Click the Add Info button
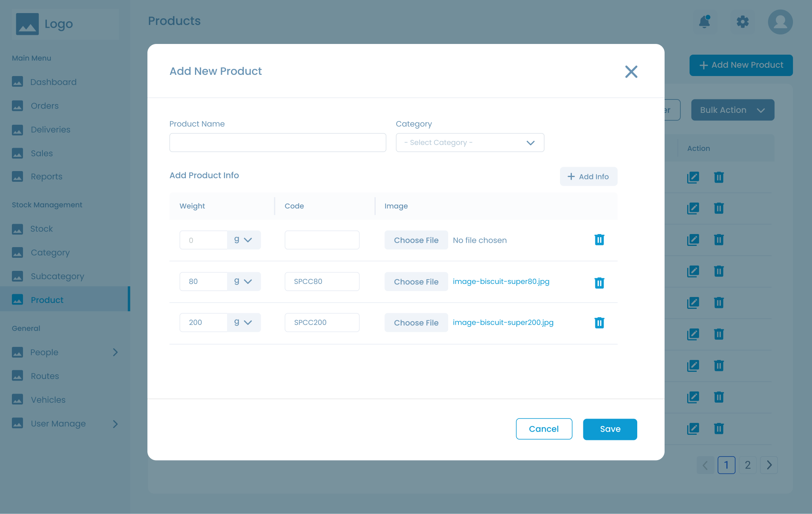This screenshot has height=514, width=812. pyautogui.click(x=588, y=176)
